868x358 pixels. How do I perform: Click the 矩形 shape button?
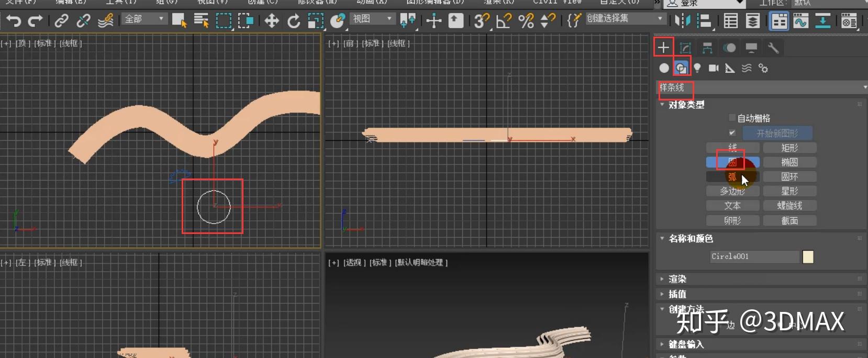point(789,148)
